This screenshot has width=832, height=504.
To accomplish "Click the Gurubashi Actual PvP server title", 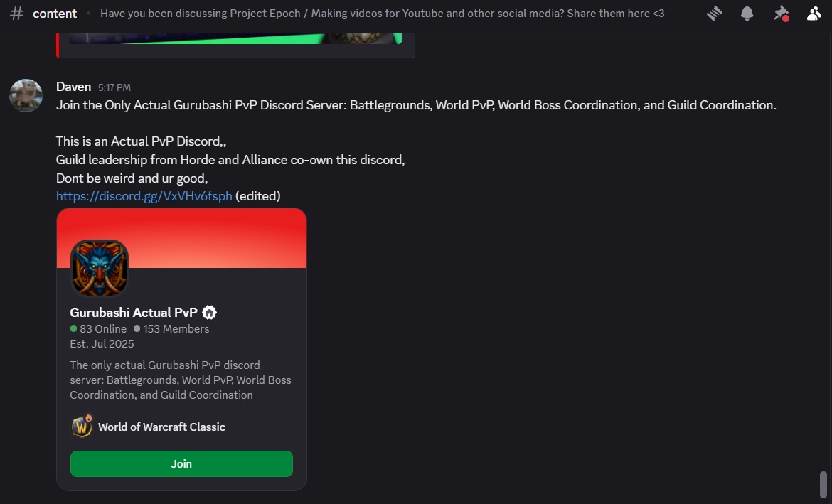I will click(134, 313).
